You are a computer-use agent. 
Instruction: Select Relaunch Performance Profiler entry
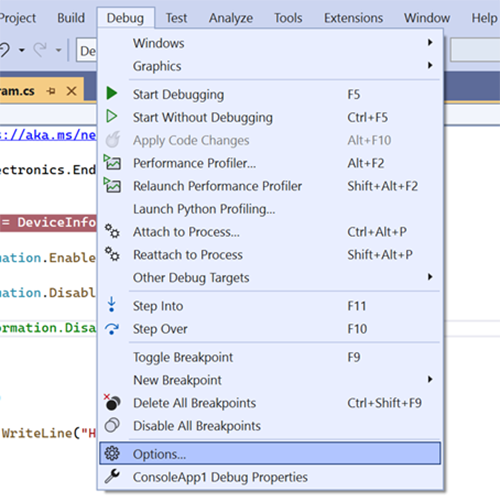pyautogui.click(x=270, y=186)
